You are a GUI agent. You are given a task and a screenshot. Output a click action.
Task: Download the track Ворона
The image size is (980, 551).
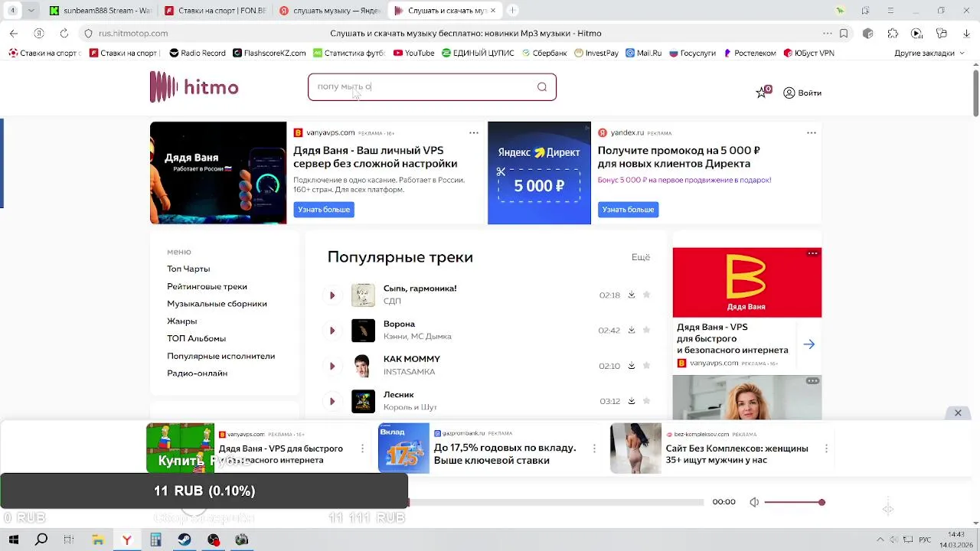point(632,330)
